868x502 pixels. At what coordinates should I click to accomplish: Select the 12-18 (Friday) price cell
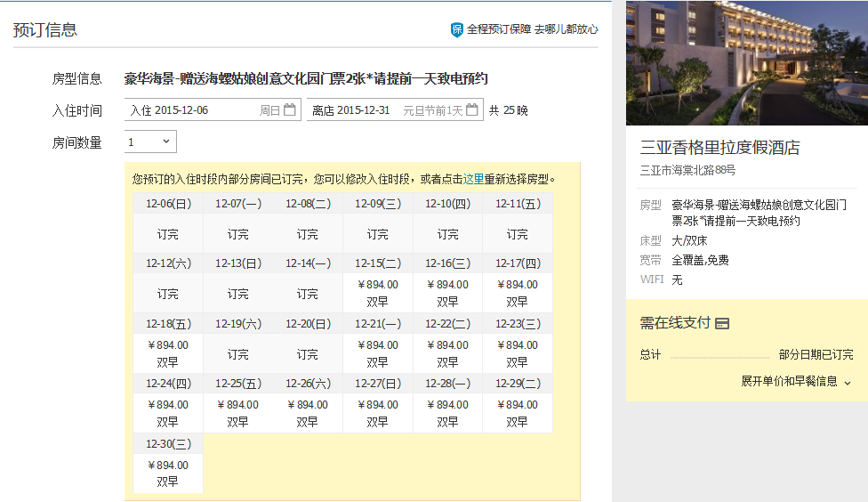tap(168, 352)
